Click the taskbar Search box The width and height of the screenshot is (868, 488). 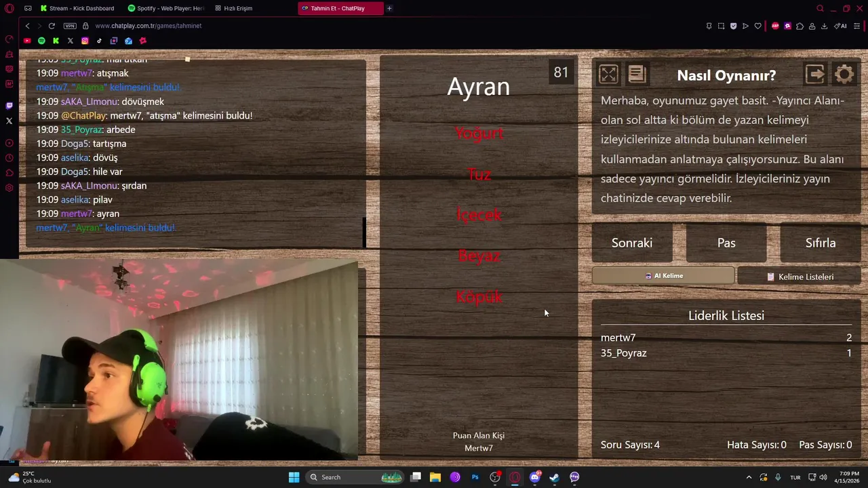pyautogui.click(x=355, y=477)
